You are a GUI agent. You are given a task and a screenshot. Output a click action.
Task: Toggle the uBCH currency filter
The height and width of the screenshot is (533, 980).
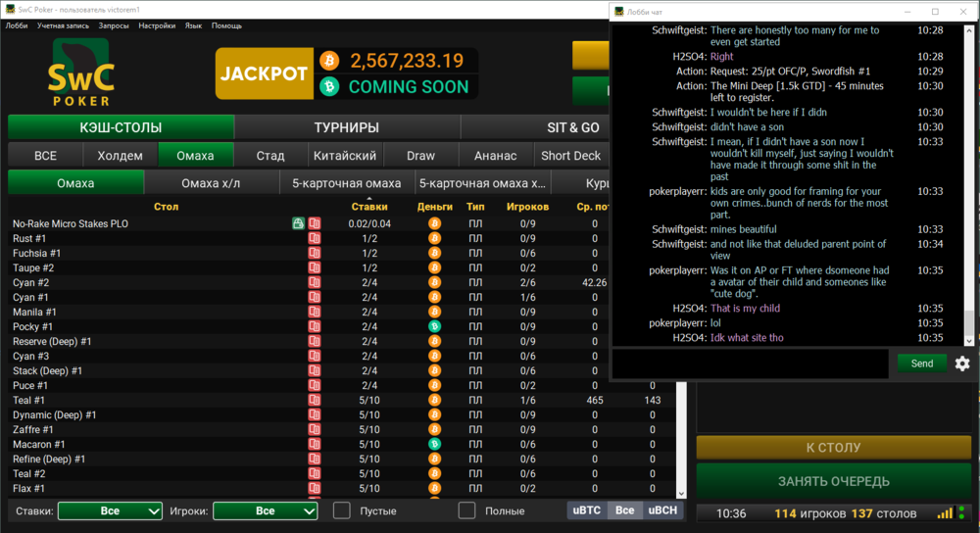point(661,510)
